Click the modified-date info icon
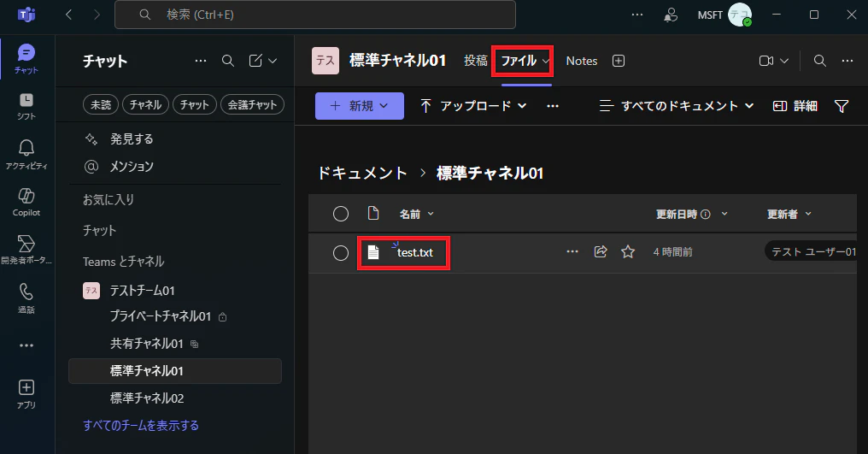 (x=706, y=214)
